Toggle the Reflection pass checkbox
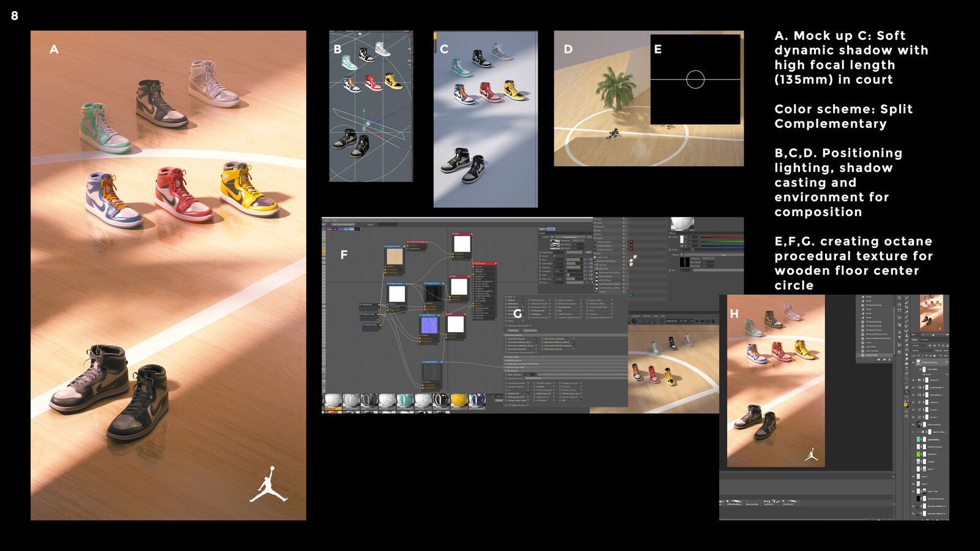The image size is (980, 551). pyautogui.click(x=523, y=304)
